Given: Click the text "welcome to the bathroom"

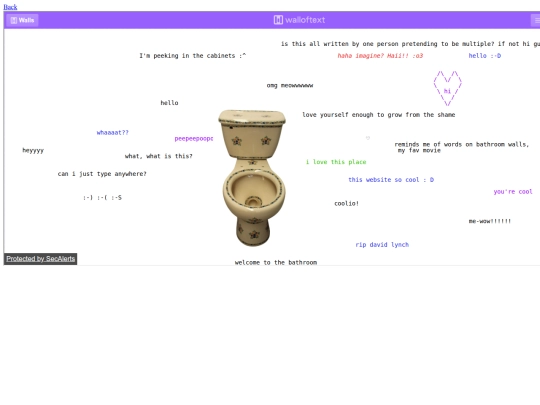Looking at the screenshot, I should [x=276, y=262].
